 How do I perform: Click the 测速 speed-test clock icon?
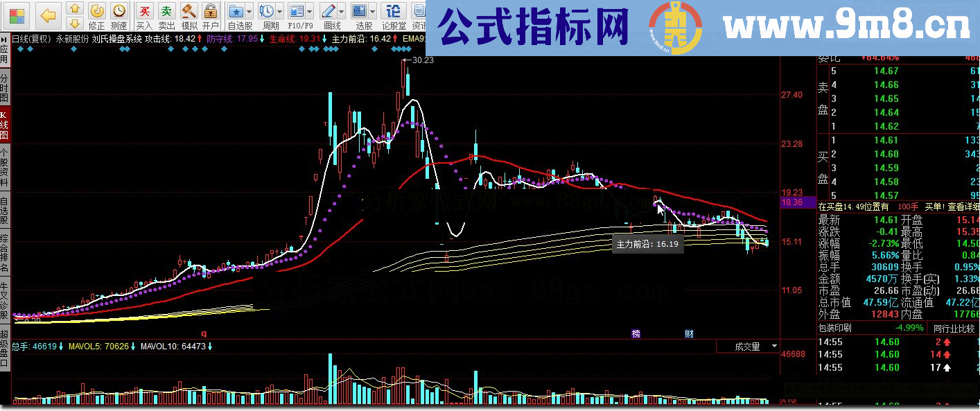[119, 12]
